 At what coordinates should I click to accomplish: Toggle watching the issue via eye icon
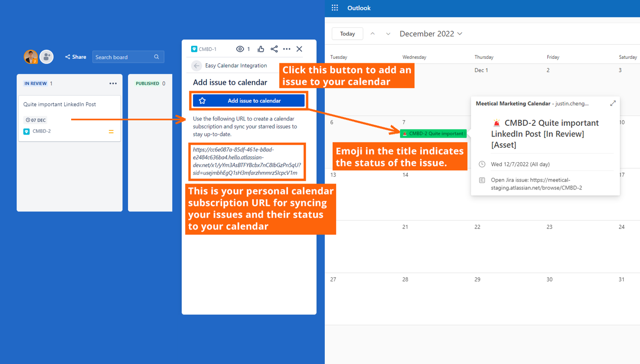[240, 49]
